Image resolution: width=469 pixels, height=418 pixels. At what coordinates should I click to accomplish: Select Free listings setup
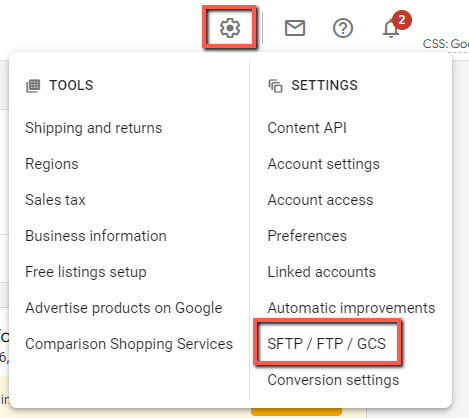[x=86, y=272]
